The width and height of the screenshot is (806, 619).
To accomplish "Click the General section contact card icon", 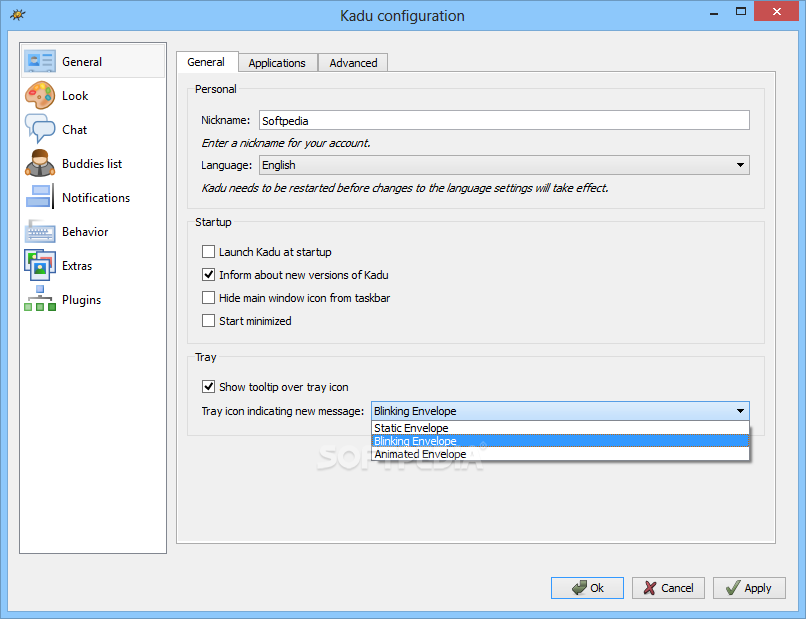I will pyautogui.click(x=40, y=61).
